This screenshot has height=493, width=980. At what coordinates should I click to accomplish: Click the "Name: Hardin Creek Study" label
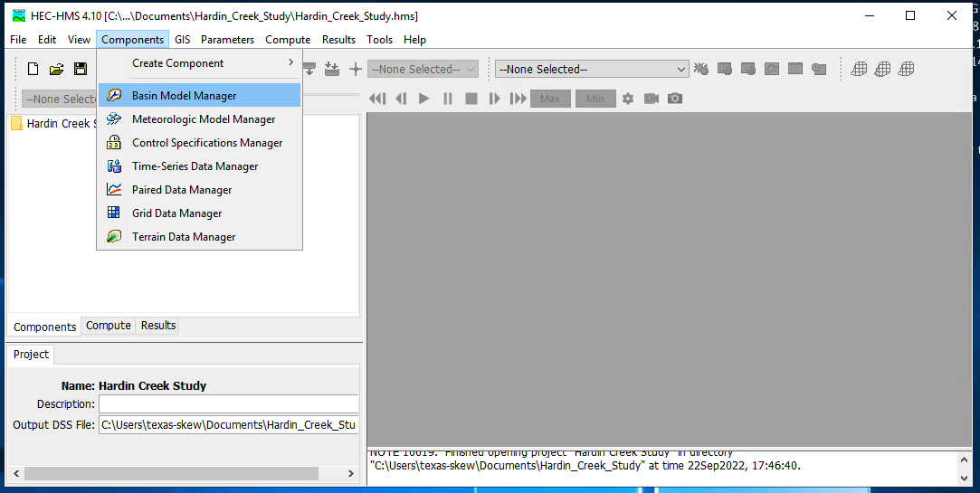[134, 385]
